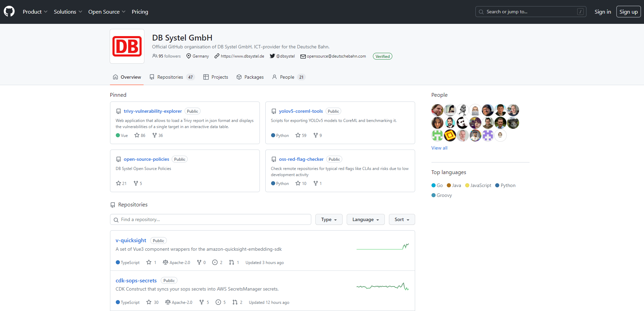Click v-quicksight activity sparkline graph
The width and height of the screenshot is (644, 311).
pyautogui.click(x=382, y=246)
